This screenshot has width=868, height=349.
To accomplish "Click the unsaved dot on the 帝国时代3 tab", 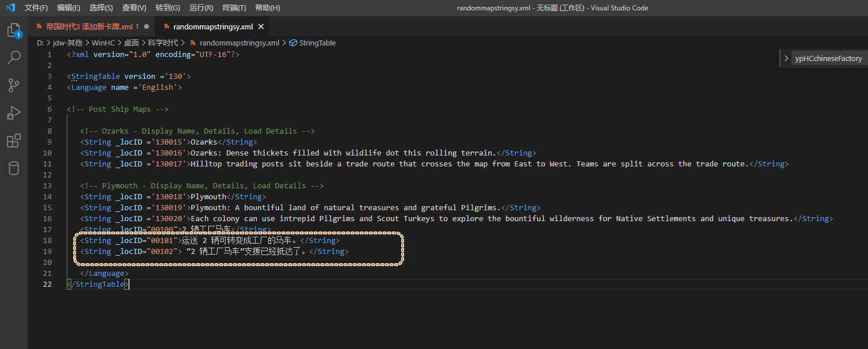I will coord(146,26).
